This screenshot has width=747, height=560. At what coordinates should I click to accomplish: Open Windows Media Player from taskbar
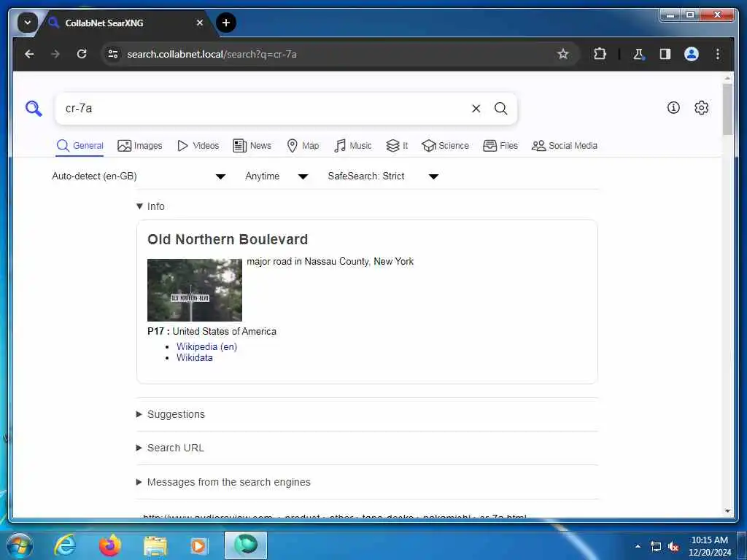[x=198, y=546]
